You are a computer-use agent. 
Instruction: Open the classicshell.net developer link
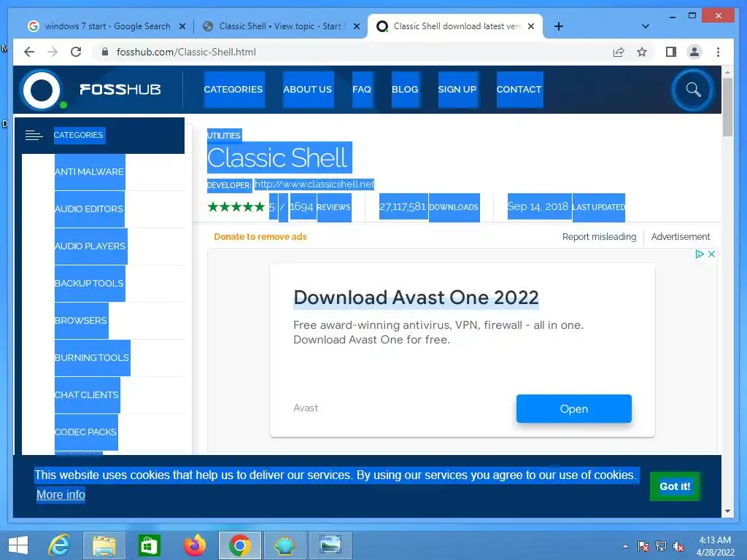[314, 184]
